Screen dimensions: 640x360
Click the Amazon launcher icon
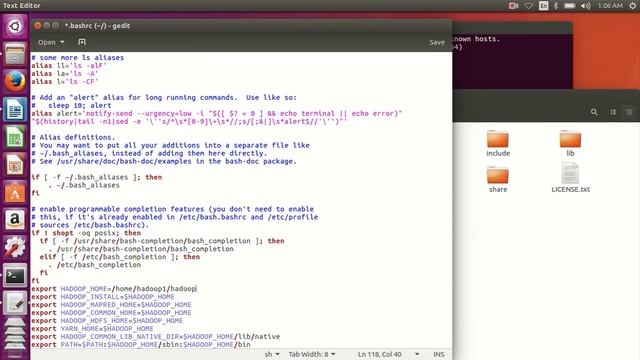click(x=15, y=220)
